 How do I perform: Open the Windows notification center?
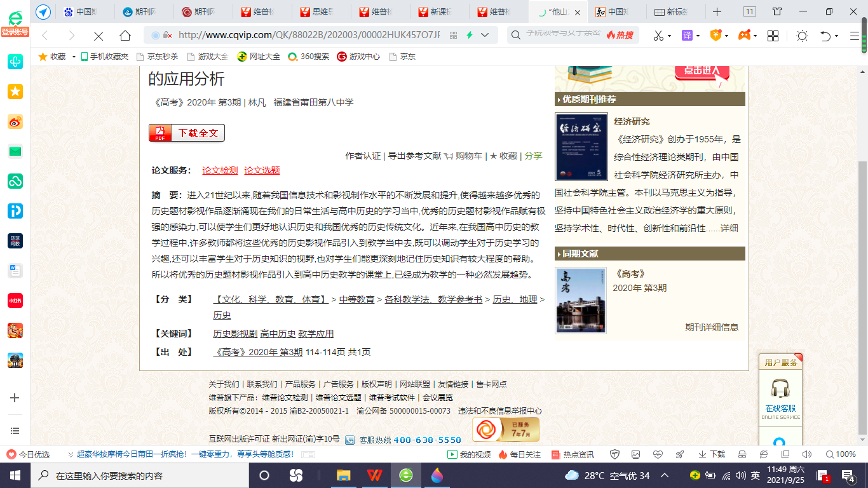pyautogui.click(x=848, y=475)
